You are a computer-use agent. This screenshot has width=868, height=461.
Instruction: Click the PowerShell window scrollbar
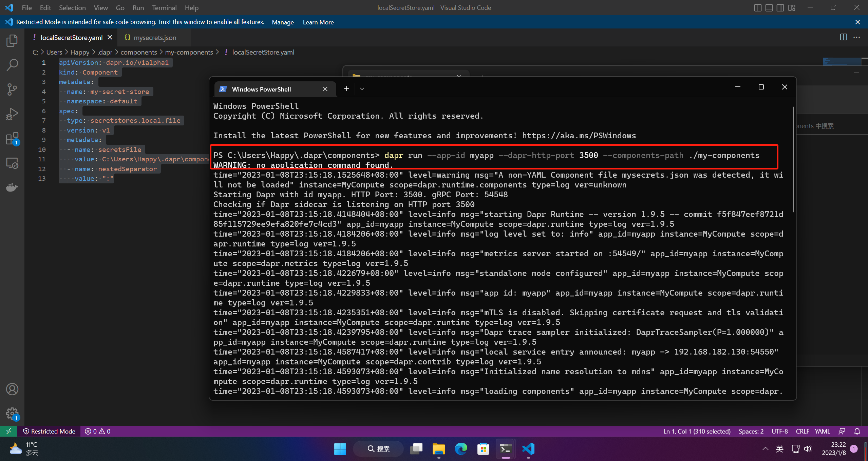pyautogui.click(x=793, y=159)
